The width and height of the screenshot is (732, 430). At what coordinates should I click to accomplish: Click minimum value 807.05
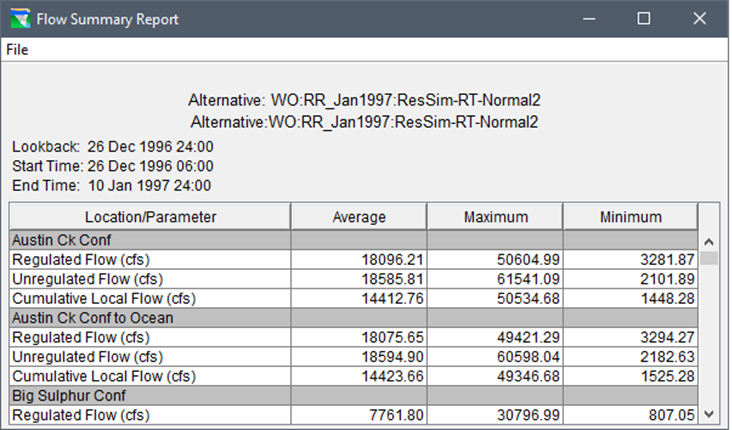(671, 415)
